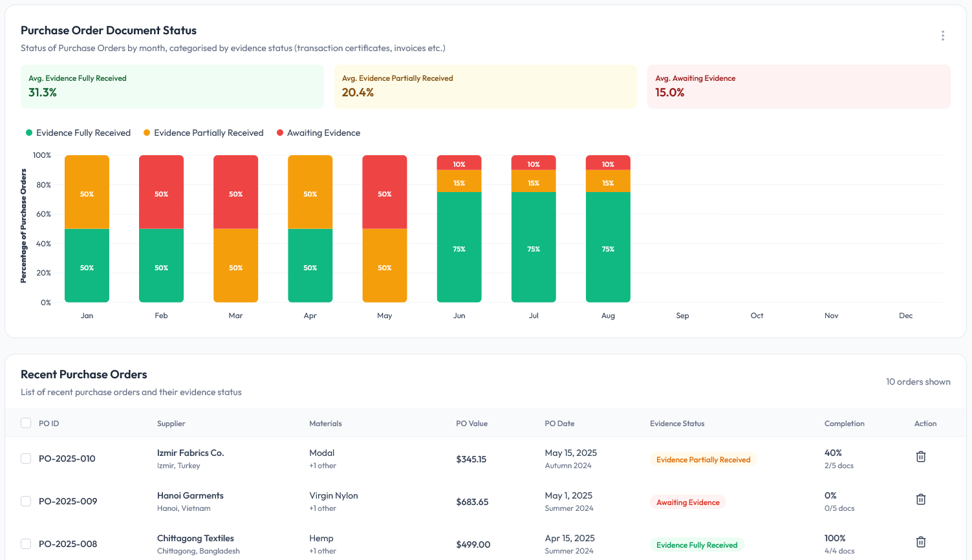Screen dimensions: 972x560
Task: Open the three-dot chart options menu
Action: point(942,36)
